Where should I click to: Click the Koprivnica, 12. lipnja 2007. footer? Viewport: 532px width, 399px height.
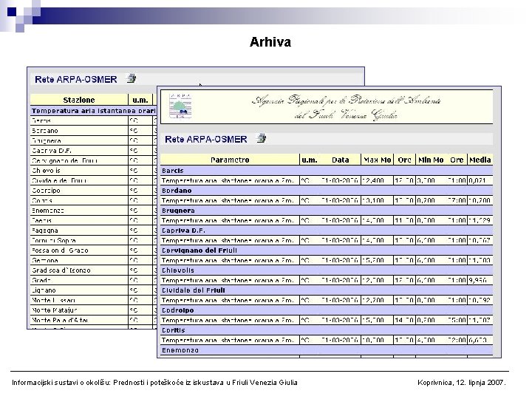[462, 383]
